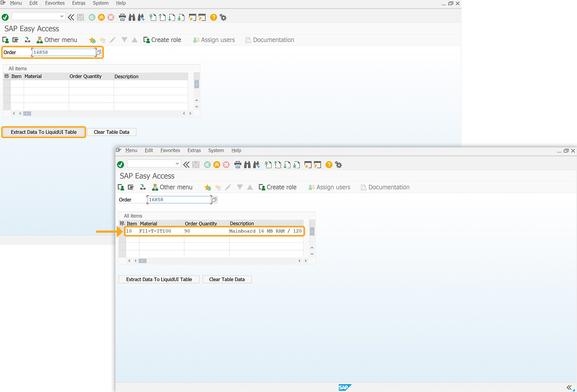The image size is (577, 392).
Task: Click Clear Table Data in the foreground window
Action: click(227, 279)
